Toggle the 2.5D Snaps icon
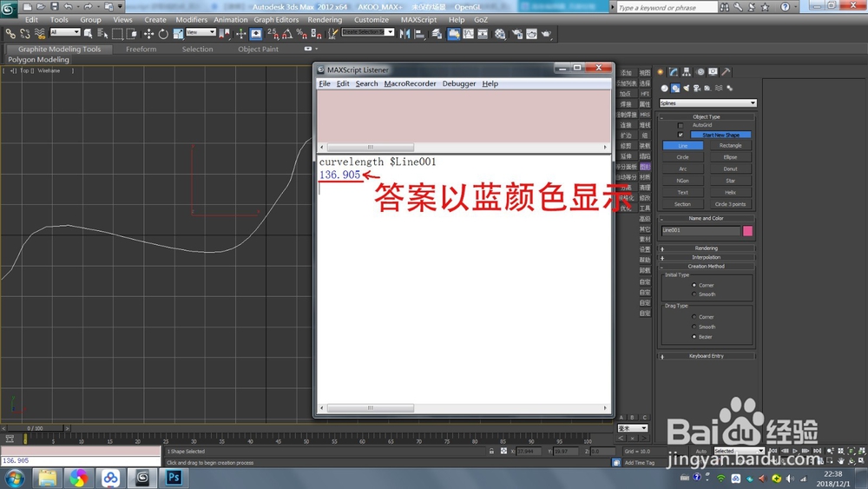 coord(273,34)
